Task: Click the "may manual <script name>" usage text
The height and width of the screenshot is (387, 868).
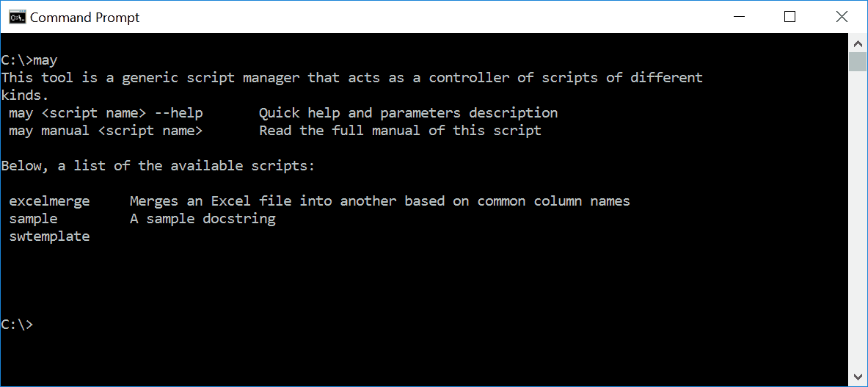Action: click(x=106, y=131)
